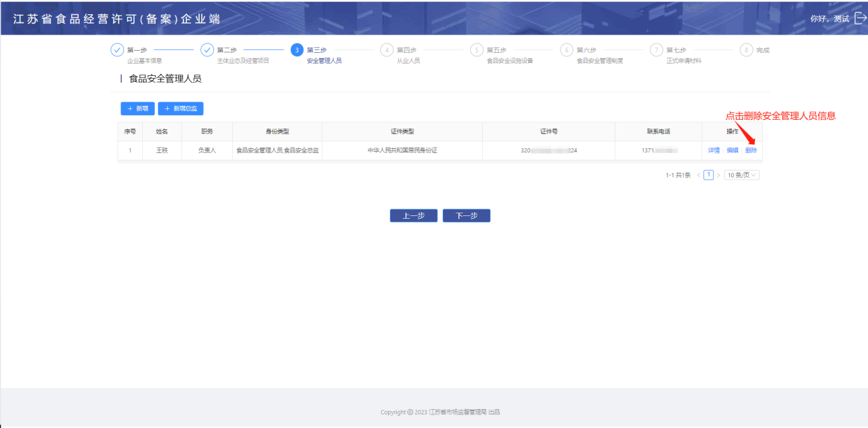Click the step 5 circle icon
The height and width of the screenshot is (428, 868).
[x=477, y=50]
